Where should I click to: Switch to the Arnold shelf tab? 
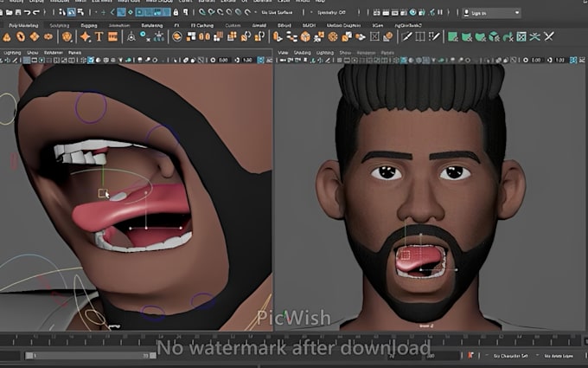click(x=259, y=25)
